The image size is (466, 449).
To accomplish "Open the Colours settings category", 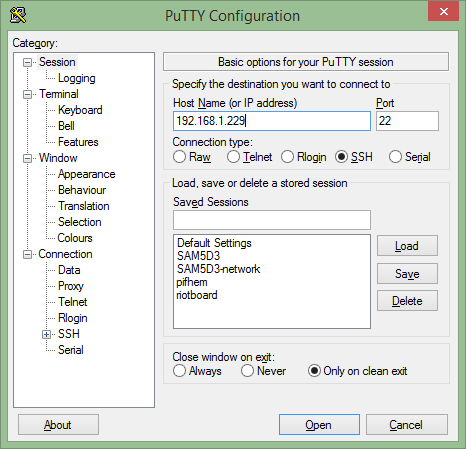I will 75,238.
